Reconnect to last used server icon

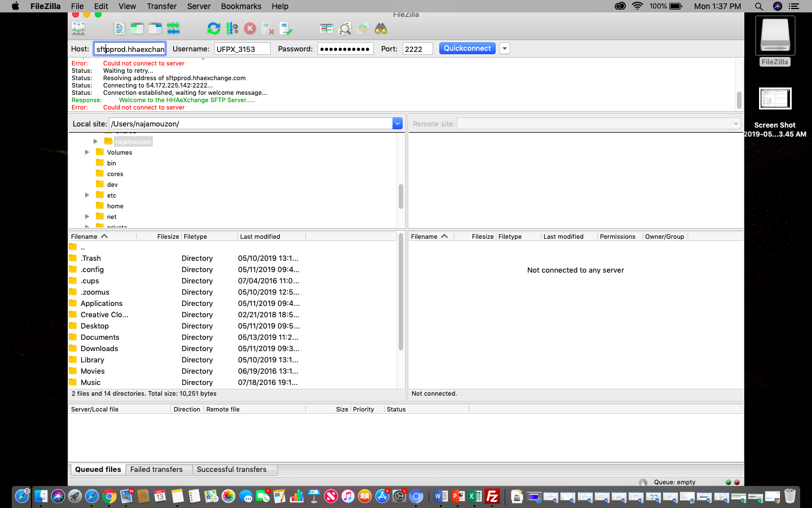[x=286, y=28]
